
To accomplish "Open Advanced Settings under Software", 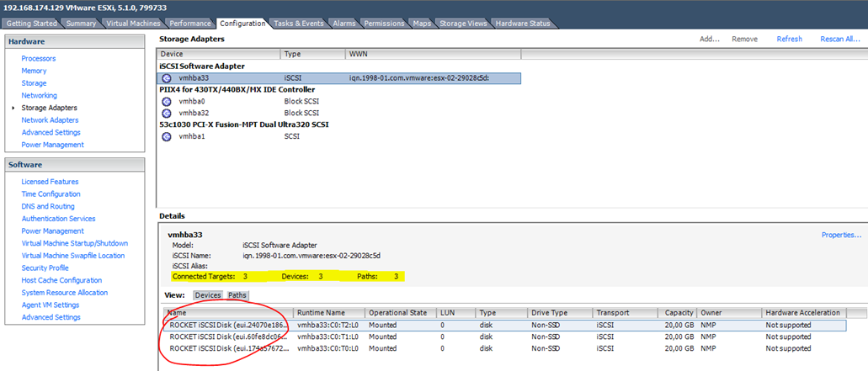I will click(x=51, y=317).
